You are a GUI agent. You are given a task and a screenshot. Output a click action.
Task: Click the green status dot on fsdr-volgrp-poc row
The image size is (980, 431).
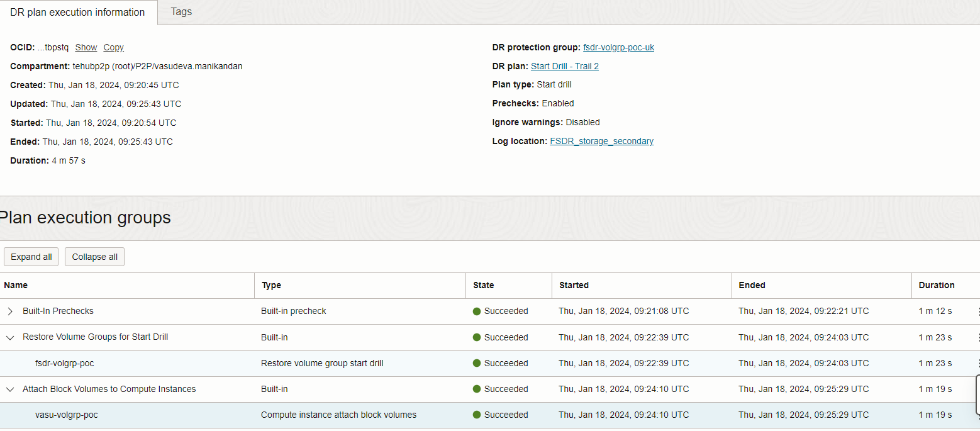point(477,363)
